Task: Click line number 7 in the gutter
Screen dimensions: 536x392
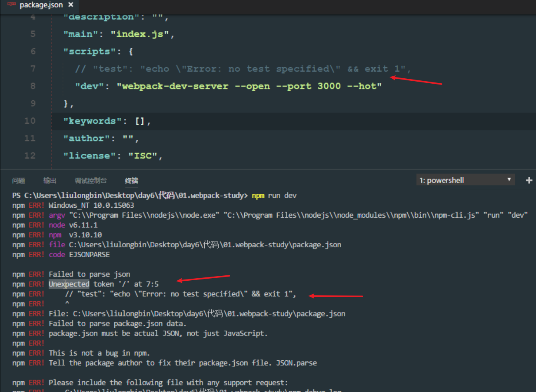Action: pyautogui.click(x=33, y=69)
